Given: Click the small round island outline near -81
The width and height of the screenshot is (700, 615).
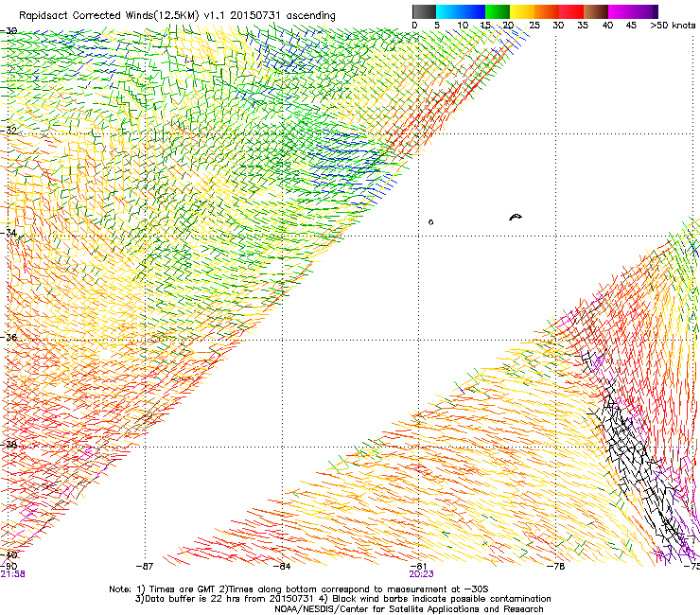Looking at the screenshot, I should 430,222.
